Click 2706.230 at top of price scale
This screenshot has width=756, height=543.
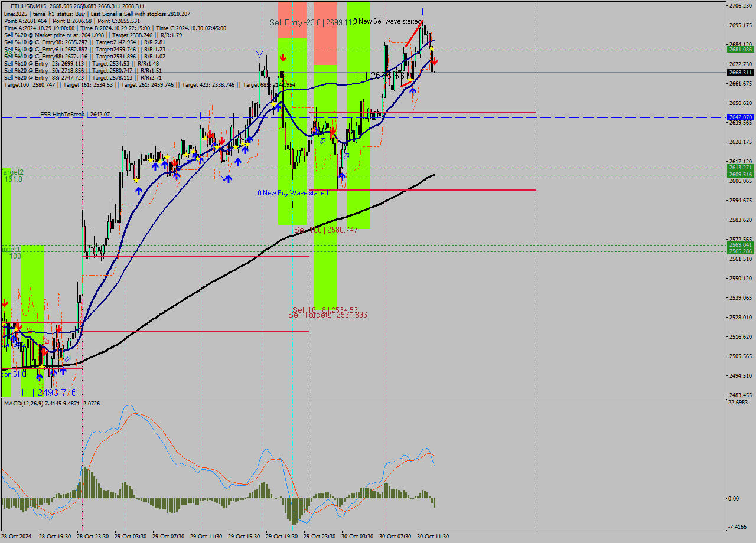[x=740, y=5]
